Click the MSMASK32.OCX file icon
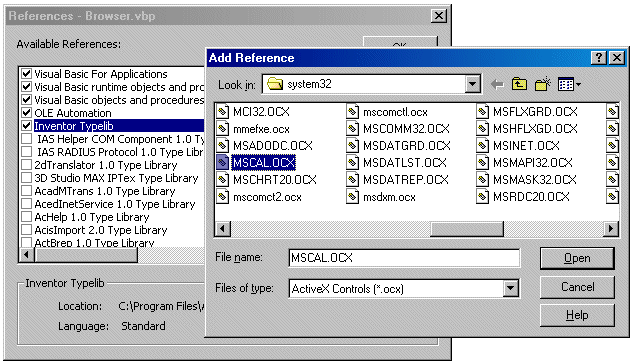634x364 pixels. [482, 180]
